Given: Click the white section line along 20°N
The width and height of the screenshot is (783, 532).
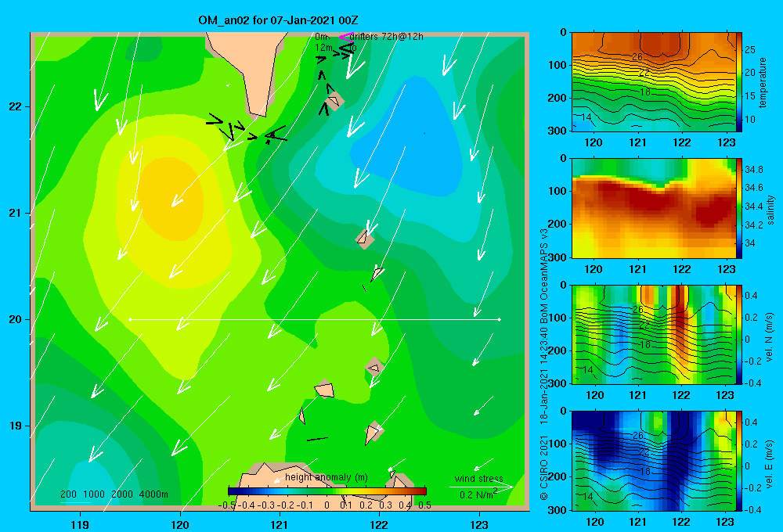Looking at the screenshot, I should point(315,319).
